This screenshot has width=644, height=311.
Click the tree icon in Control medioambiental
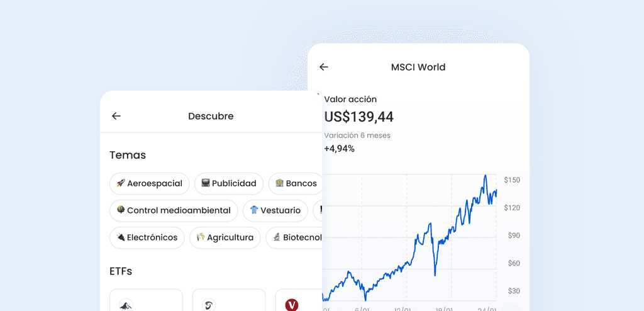point(120,210)
